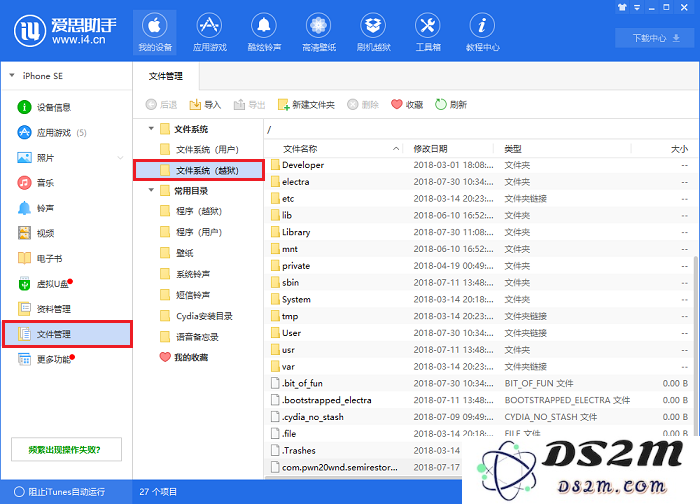Open 应用游戏 App Store top icon
The height and width of the screenshot is (504, 700).
(x=209, y=32)
